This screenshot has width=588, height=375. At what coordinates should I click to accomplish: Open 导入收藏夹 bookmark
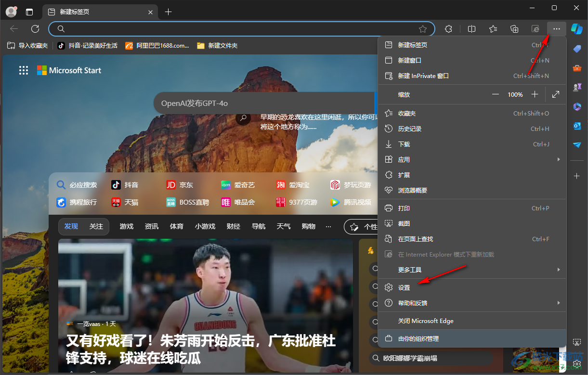tap(27, 46)
